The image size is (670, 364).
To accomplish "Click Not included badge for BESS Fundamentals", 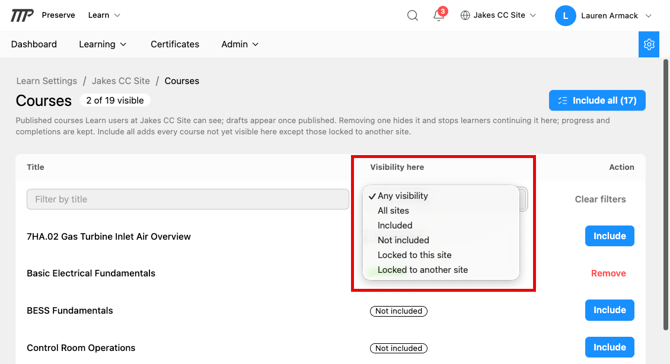I will click(399, 311).
